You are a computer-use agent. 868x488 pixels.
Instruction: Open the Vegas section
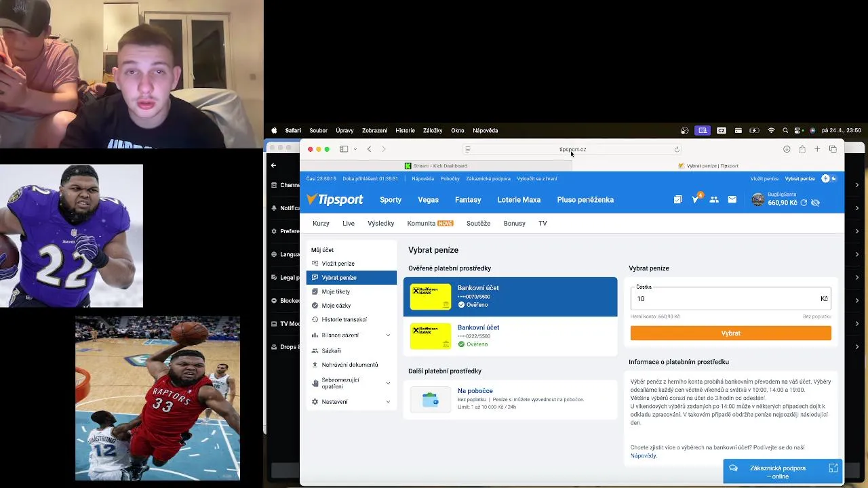click(428, 199)
